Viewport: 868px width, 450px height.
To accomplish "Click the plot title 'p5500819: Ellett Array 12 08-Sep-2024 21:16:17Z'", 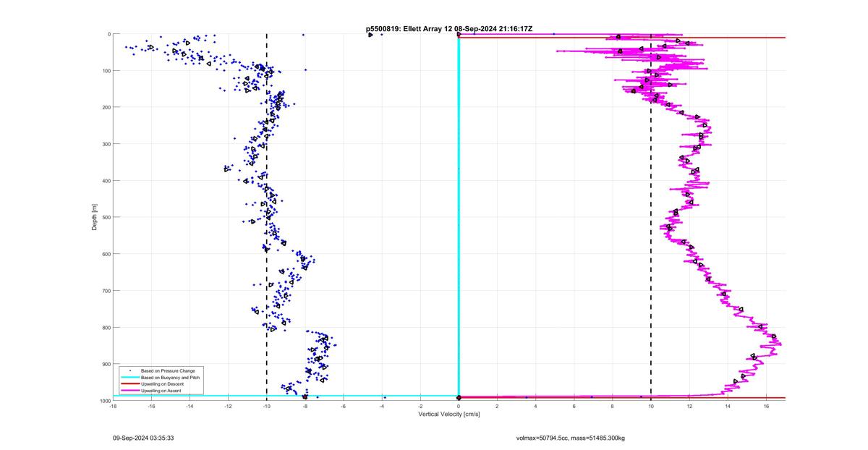I will click(x=449, y=29).
